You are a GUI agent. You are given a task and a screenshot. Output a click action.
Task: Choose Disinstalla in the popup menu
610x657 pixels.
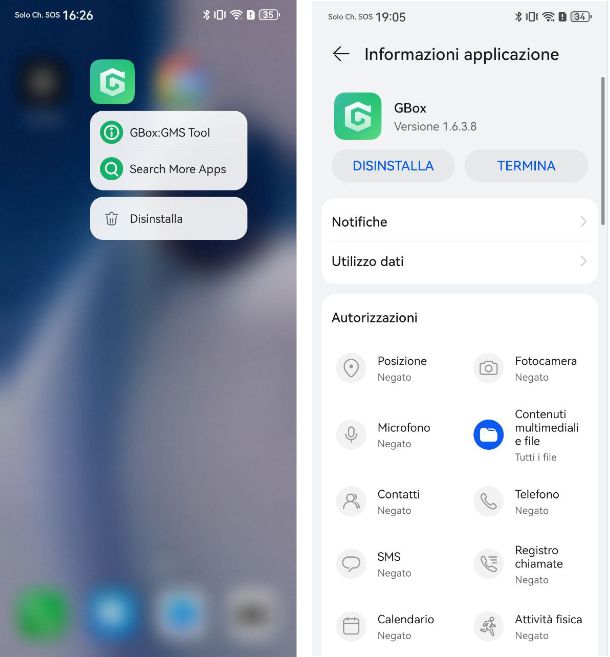click(168, 219)
